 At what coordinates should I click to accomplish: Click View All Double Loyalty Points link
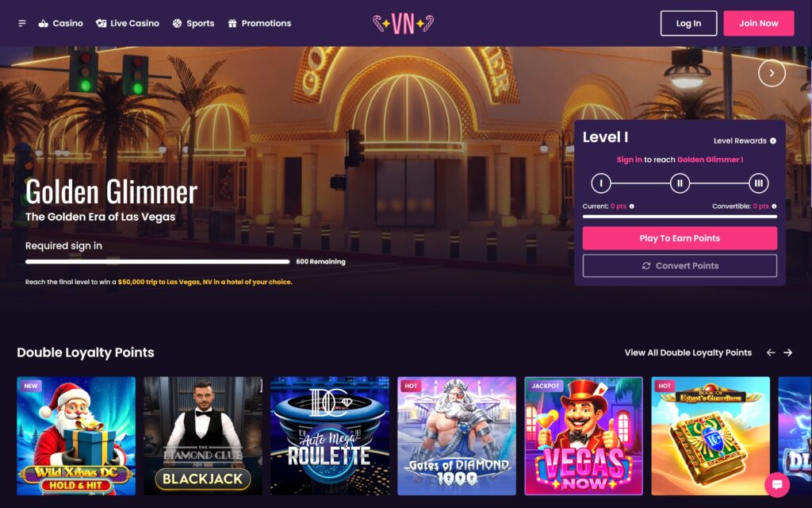tap(688, 352)
